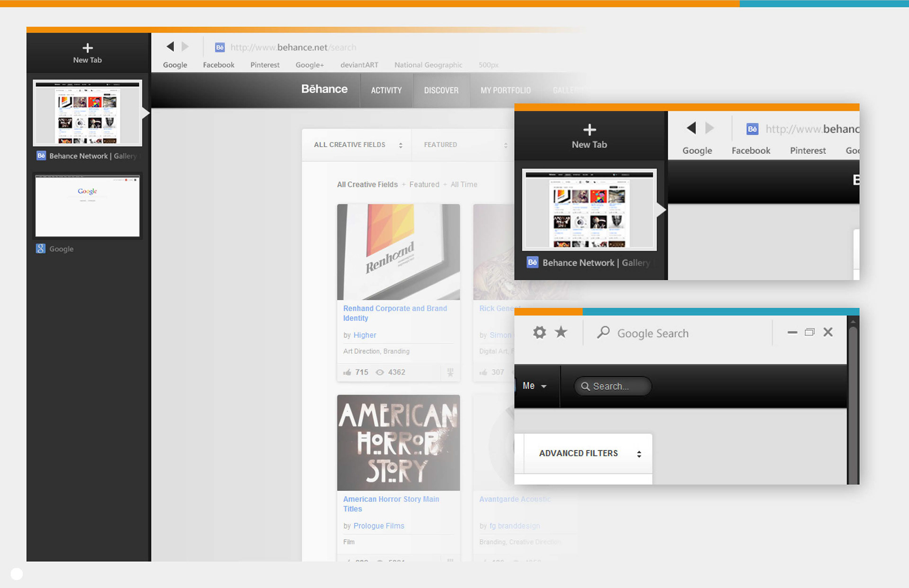Image resolution: width=909 pixels, height=588 pixels.
Task: Open the Me dropdown menu
Action: [x=535, y=386]
